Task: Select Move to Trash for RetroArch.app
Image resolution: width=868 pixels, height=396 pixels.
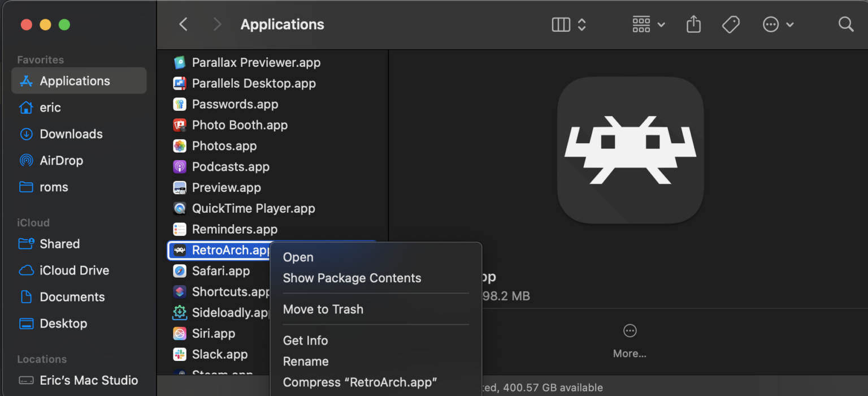Action: click(323, 309)
